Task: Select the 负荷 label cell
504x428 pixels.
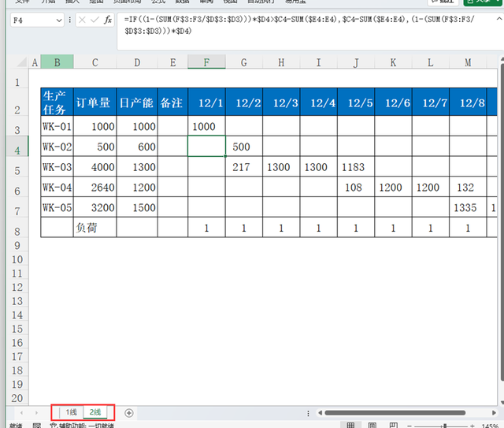Action: click(x=94, y=228)
